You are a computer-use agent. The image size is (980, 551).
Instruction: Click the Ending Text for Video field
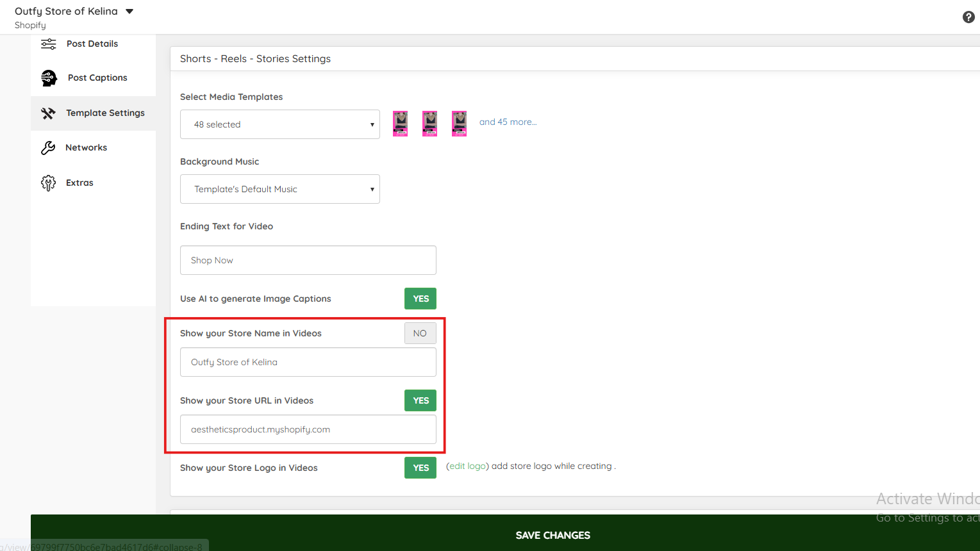(308, 260)
